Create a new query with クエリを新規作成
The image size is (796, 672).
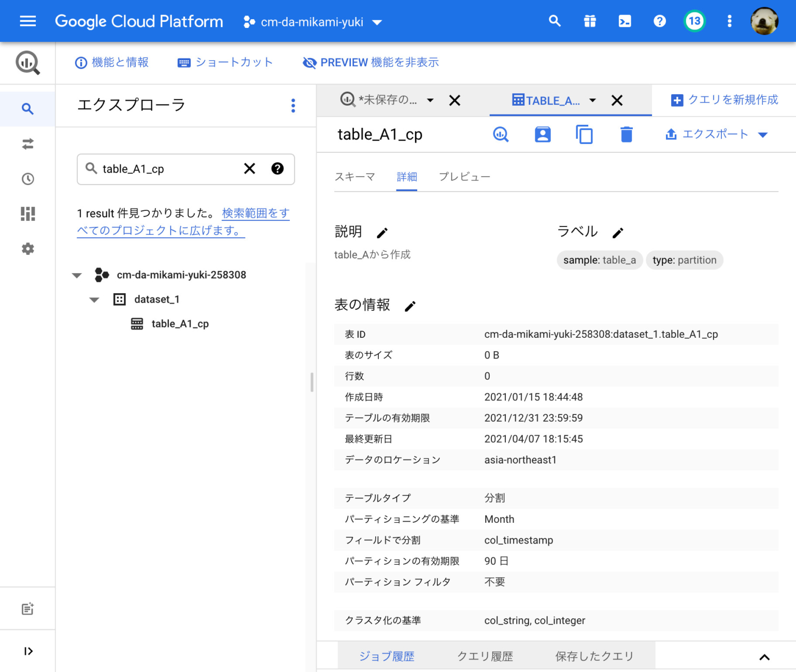pos(724,100)
